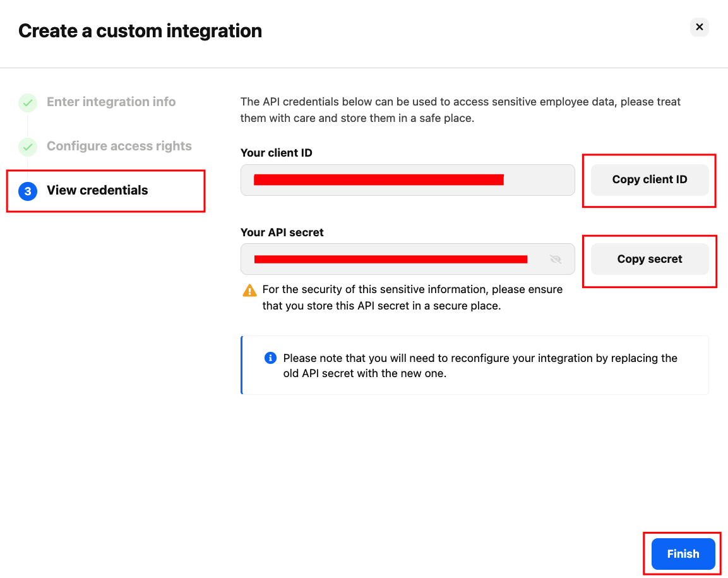
Task: Click the X to close the dialog
Action: (699, 27)
